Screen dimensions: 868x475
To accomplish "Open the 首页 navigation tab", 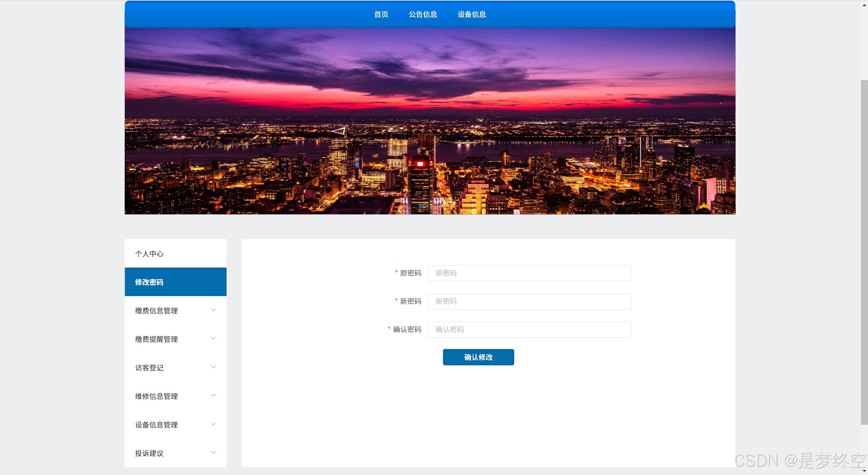I will [381, 15].
